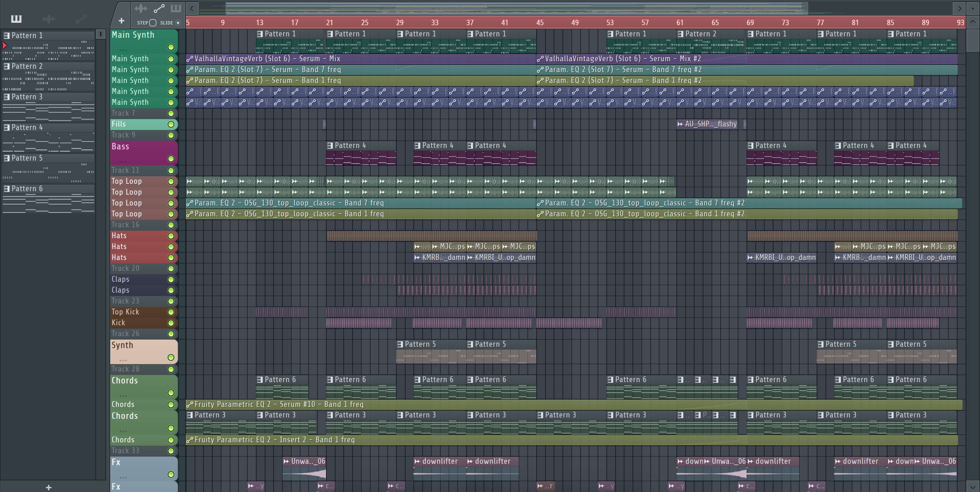Add a new pattern with the bottom plus icon
Viewport: 980px width, 492px height.
pyautogui.click(x=49, y=487)
